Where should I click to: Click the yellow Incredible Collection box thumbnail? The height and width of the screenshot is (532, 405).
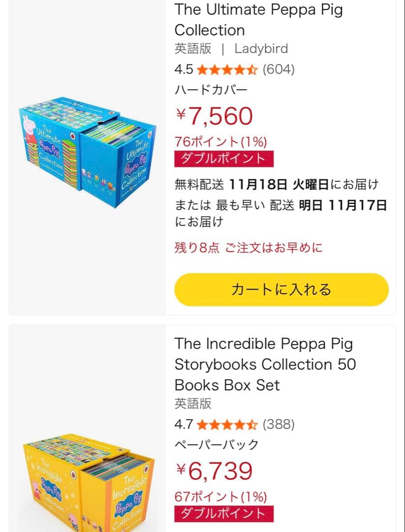point(86,485)
